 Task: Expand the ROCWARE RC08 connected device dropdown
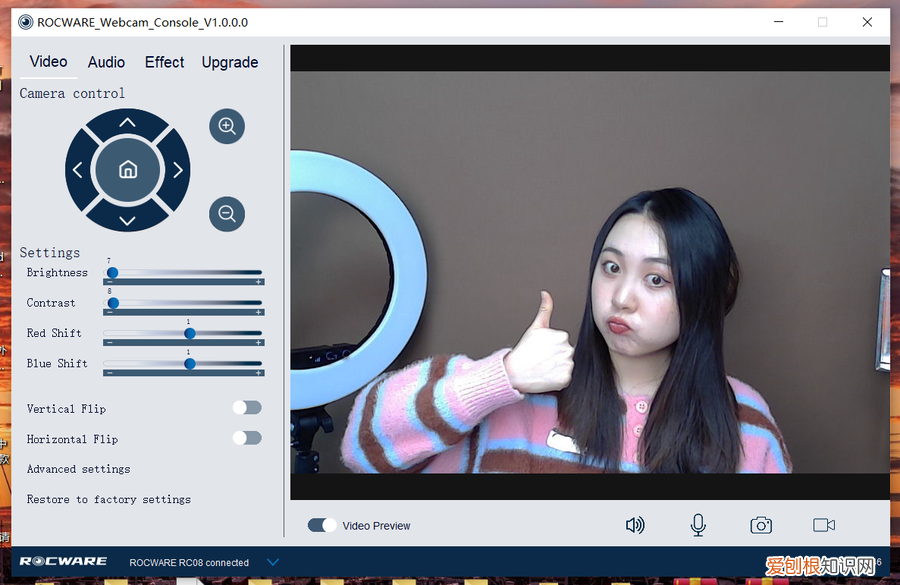273,562
